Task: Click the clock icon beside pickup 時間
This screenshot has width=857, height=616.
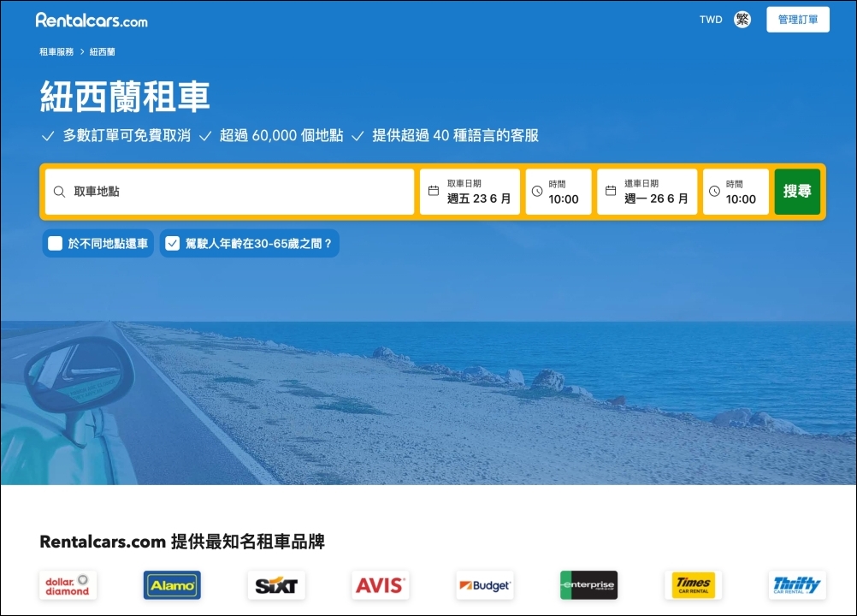Action: pyautogui.click(x=537, y=192)
